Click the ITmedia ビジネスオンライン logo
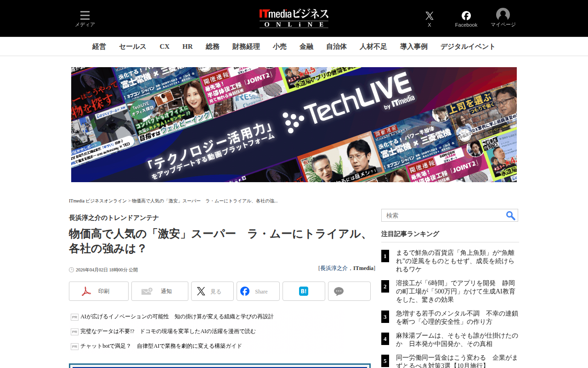Image resolution: width=588 pixels, height=368 pixels. pos(294,18)
